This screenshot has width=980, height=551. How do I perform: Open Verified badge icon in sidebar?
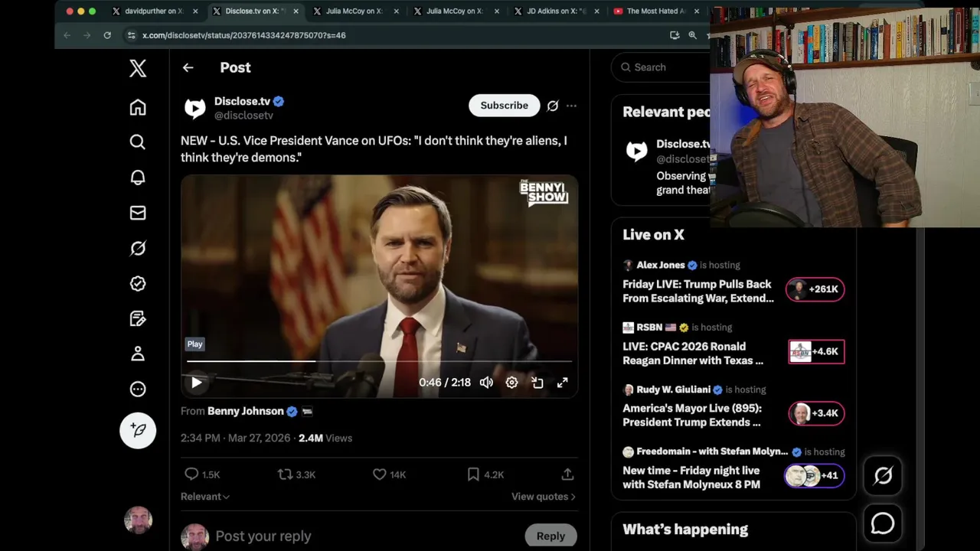coord(138,283)
